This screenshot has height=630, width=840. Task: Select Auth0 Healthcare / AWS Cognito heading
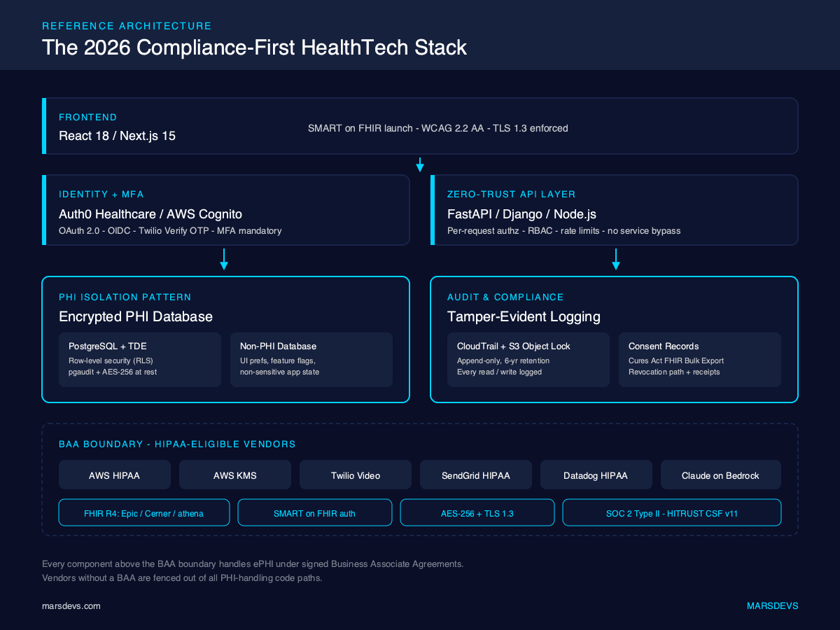pos(150,213)
